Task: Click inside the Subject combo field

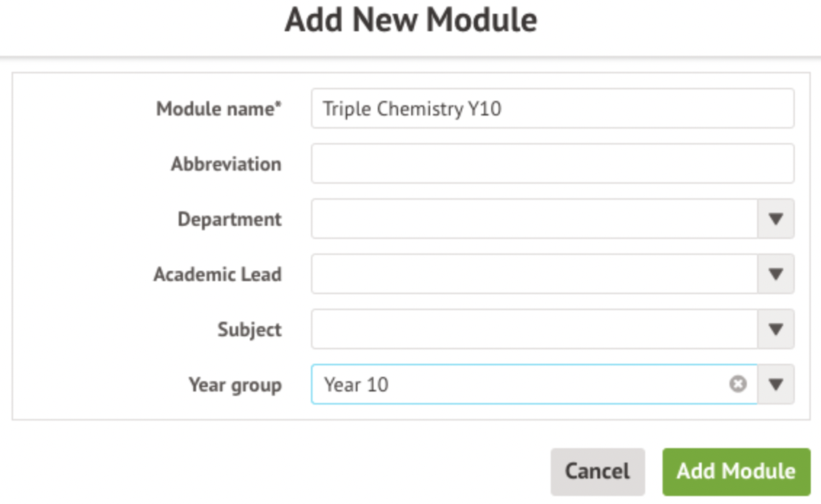Action: pos(534,330)
